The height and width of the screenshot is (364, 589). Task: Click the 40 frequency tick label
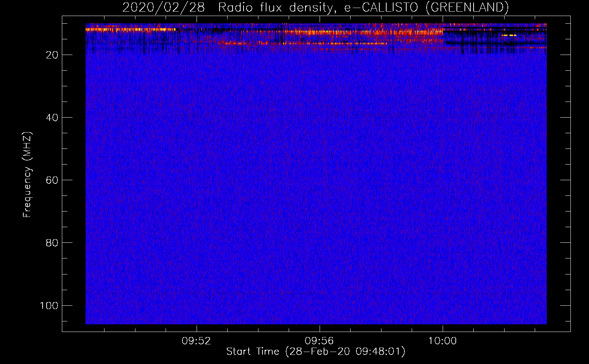(52, 118)
